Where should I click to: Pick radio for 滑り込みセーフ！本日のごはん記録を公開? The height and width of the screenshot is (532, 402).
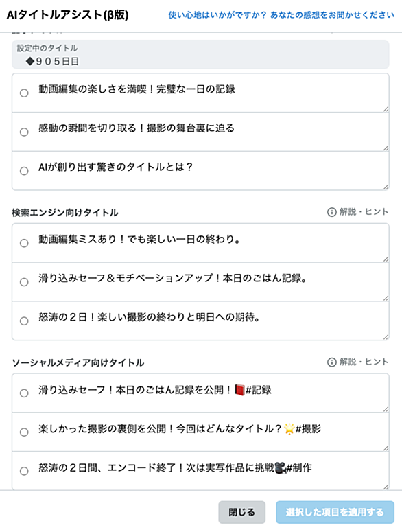pyautogui.click(x=24, y=393)
